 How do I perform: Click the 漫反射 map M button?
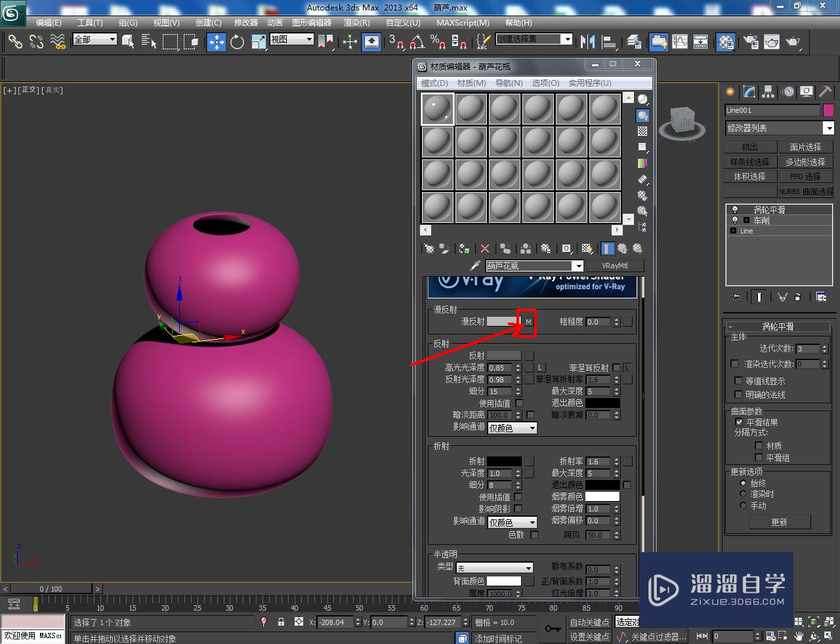(x=528, y=322)
